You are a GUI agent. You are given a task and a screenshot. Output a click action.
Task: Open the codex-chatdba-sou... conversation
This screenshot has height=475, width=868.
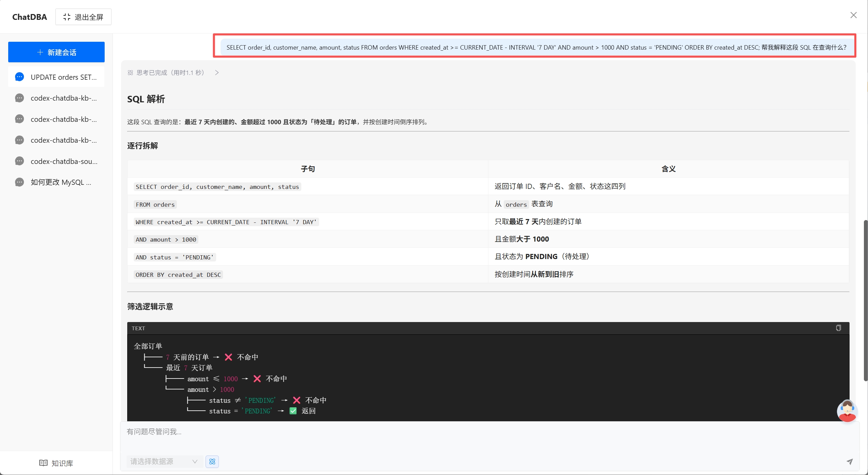coord(56,161)
